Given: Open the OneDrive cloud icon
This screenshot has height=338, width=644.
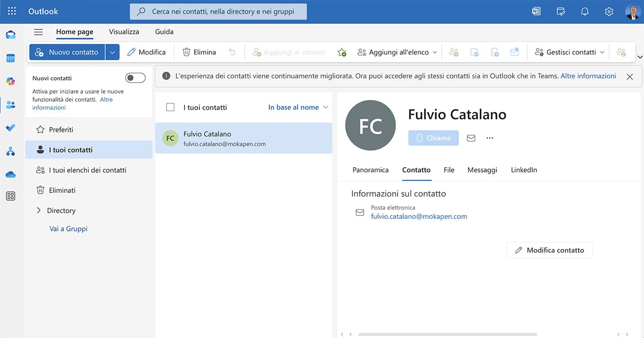Looking at the screenshot, I should (x=11, y=174).
